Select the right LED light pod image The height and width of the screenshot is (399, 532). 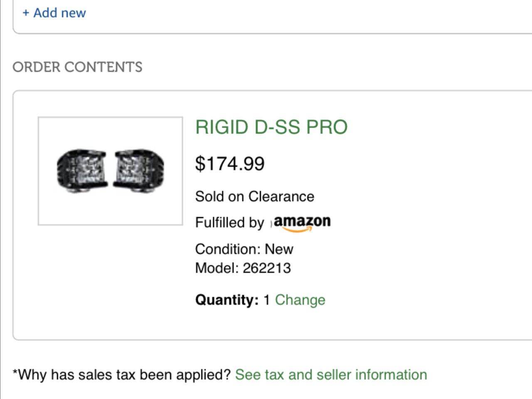click(x=139, y=170)
